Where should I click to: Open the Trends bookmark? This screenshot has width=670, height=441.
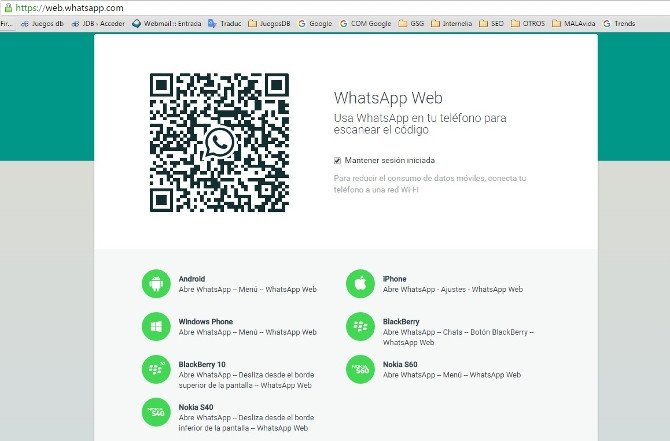coord(619,24)
